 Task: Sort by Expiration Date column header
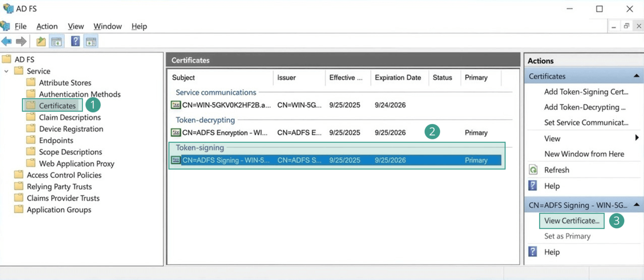[397, 77]
